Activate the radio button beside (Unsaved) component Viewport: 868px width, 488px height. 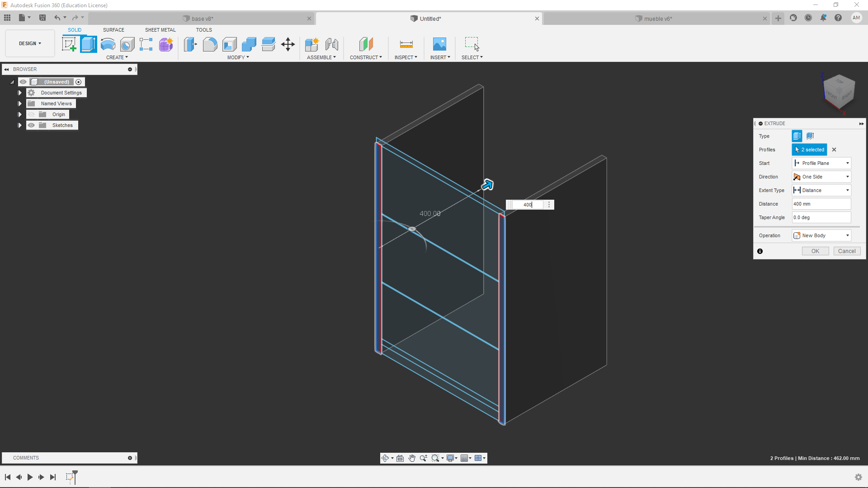tap(79, 82)
